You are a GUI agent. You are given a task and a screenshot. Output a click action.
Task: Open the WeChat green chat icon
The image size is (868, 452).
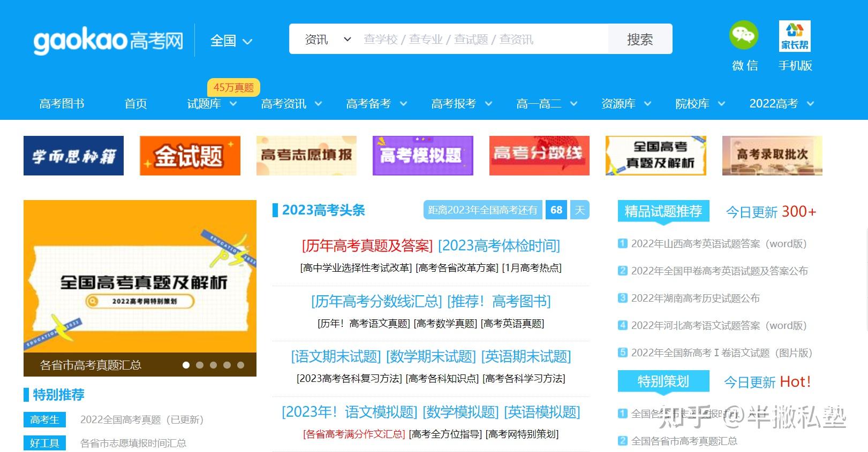pos(744,35)
